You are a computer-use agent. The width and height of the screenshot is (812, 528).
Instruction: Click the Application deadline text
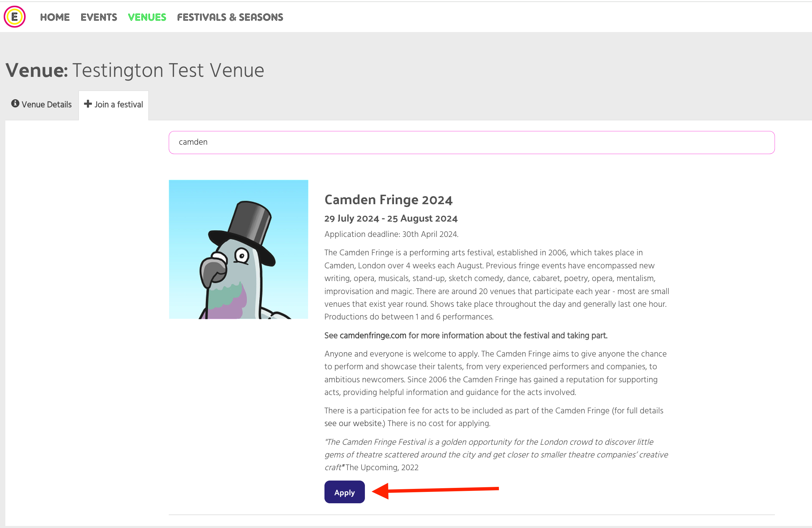coord(391,234)
